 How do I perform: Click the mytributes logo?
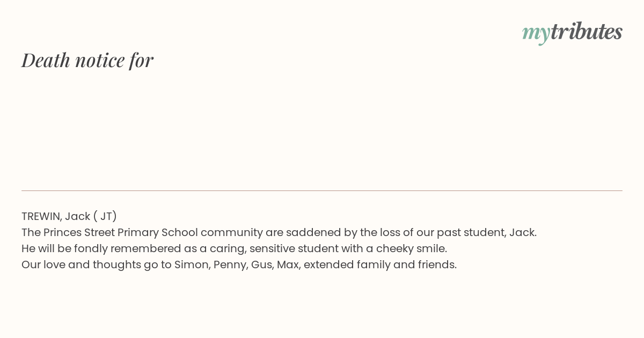click(x=572, y=33)
